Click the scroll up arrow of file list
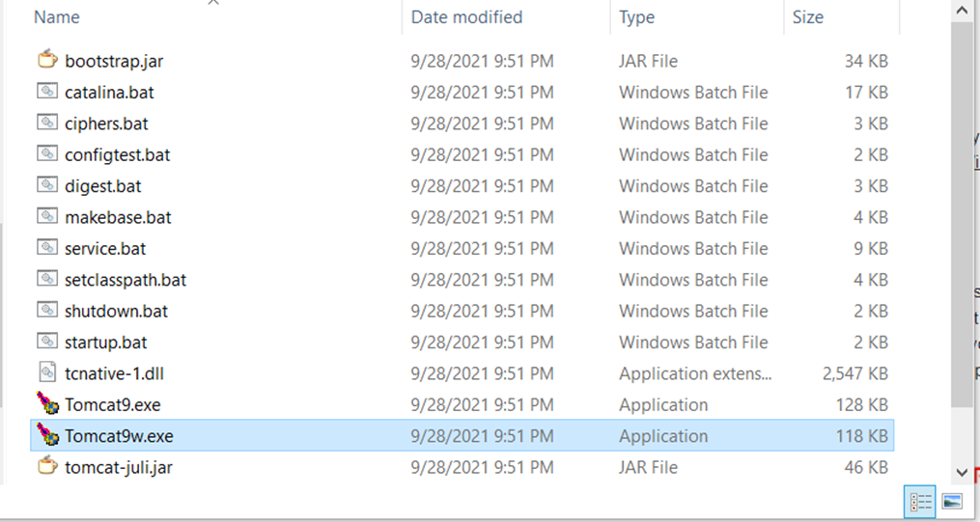This screenshot has width=980, height=522. (963, 9)
